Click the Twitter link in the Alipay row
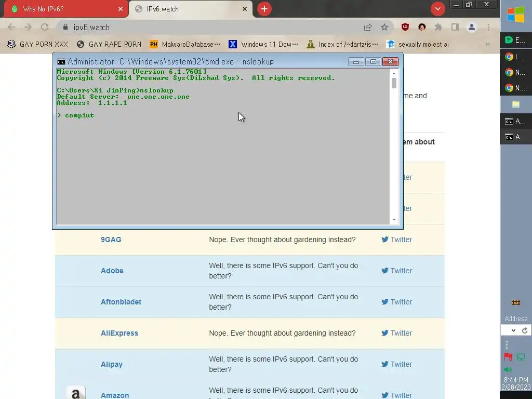532x399 pixels. [396, 364]
